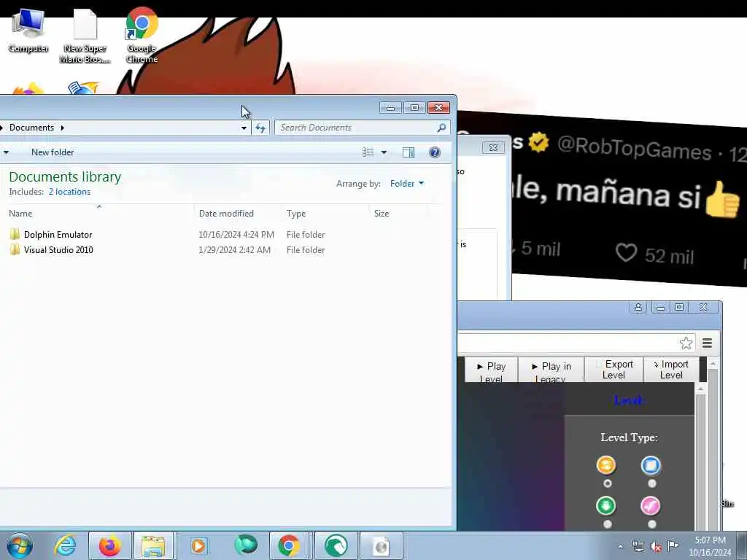Viewport: 747px width, 560px height.
Task: Open Windows Media Player from the taskbar
Action: pyautogui.click(x=198, y=545)
